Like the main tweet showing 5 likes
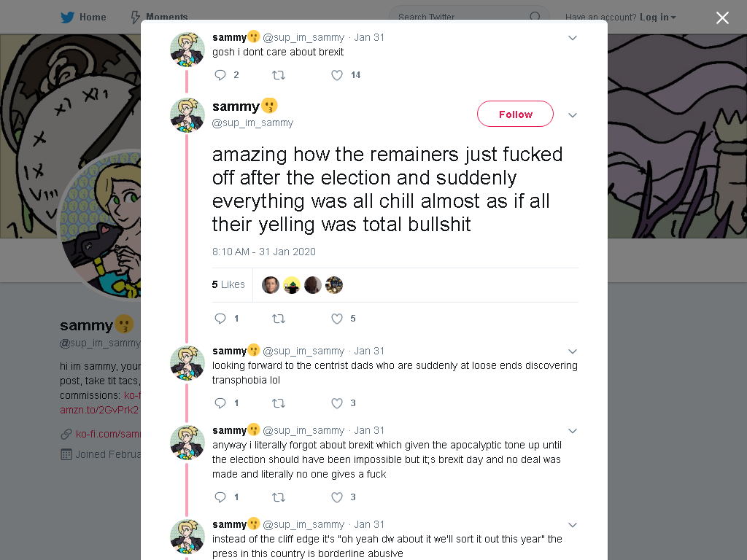747x560 pixels. [x=337, y=319]
